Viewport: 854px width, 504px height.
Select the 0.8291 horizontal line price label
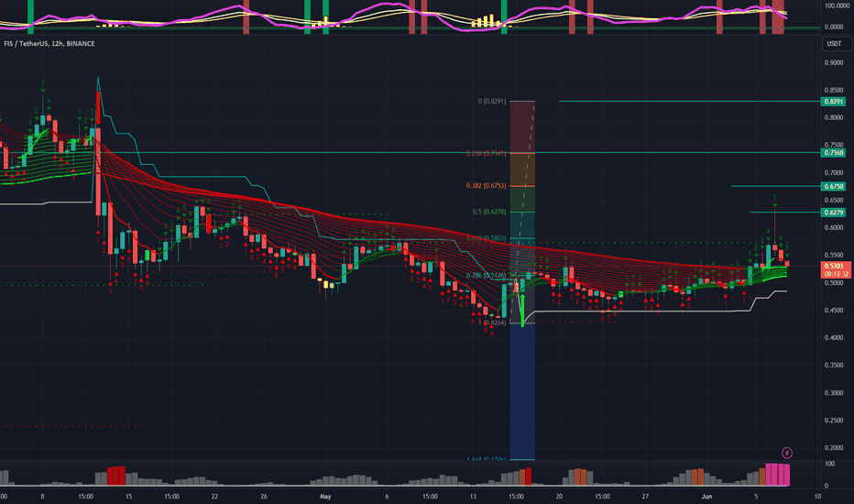pyautogui.click(x=833, y=102)
